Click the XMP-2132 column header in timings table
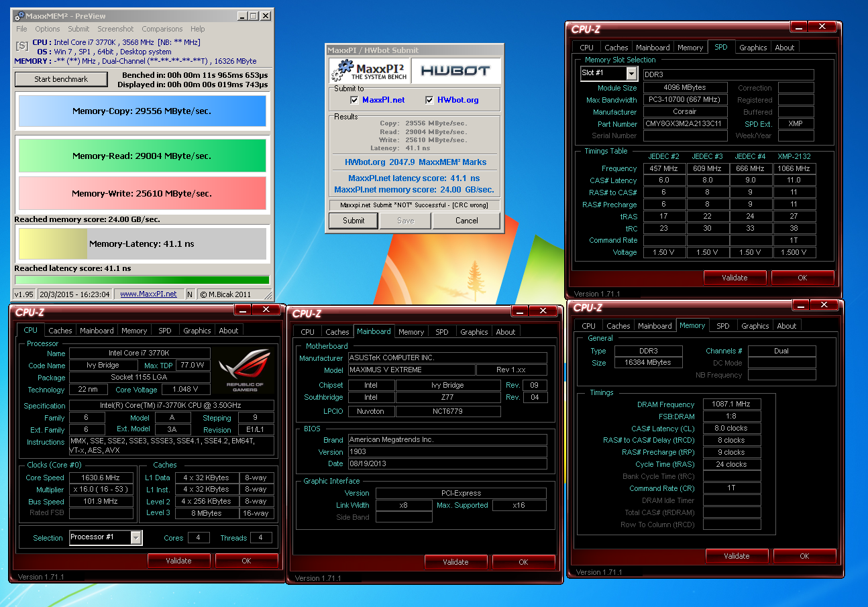The height and width of the screenshot is (607, 868). (794, 156)
